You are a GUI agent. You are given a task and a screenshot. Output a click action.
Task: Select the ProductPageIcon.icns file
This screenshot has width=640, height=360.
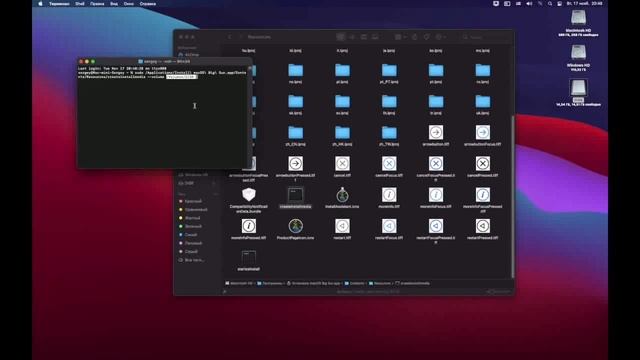click(296, 229)
